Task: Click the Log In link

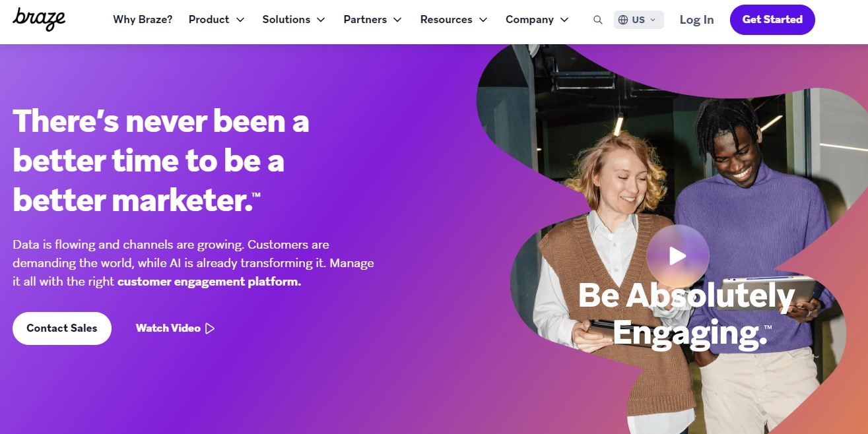Action: coord(696,20)
